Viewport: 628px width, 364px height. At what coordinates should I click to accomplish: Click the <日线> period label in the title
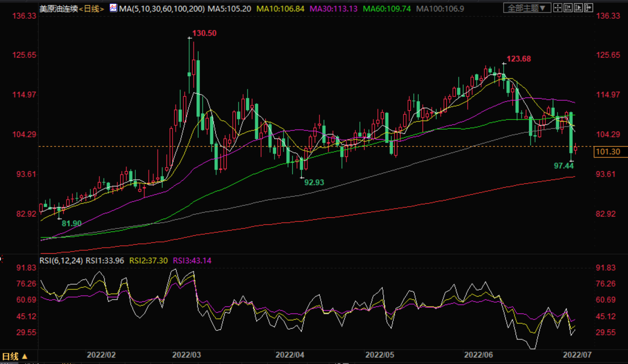pos(91,9)
